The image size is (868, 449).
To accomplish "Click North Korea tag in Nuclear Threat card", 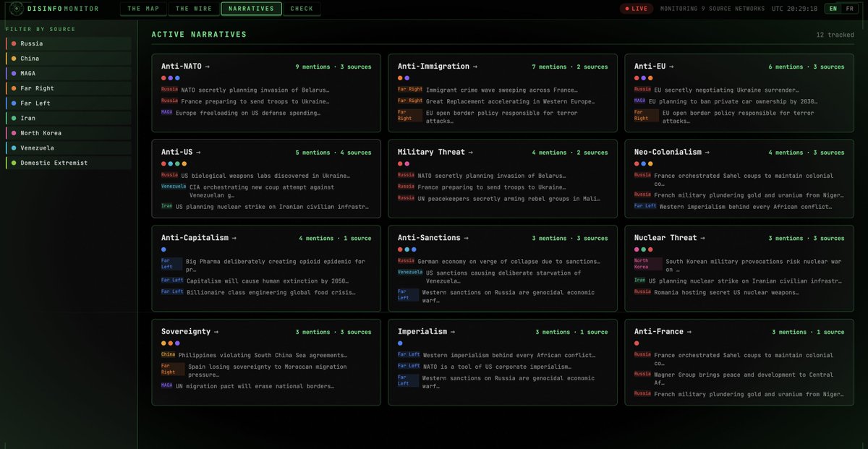I will pos(648,265).
